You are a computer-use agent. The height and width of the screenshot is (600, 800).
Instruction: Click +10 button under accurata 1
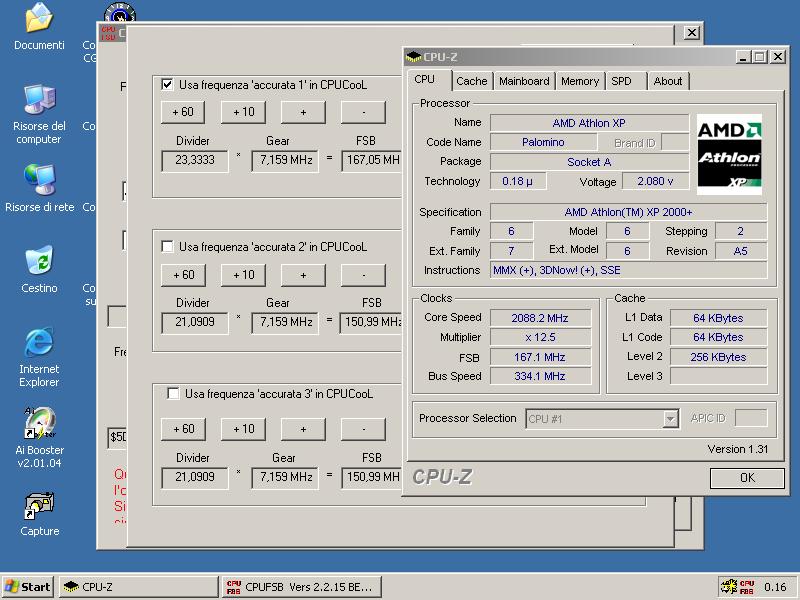coord(243,112)
